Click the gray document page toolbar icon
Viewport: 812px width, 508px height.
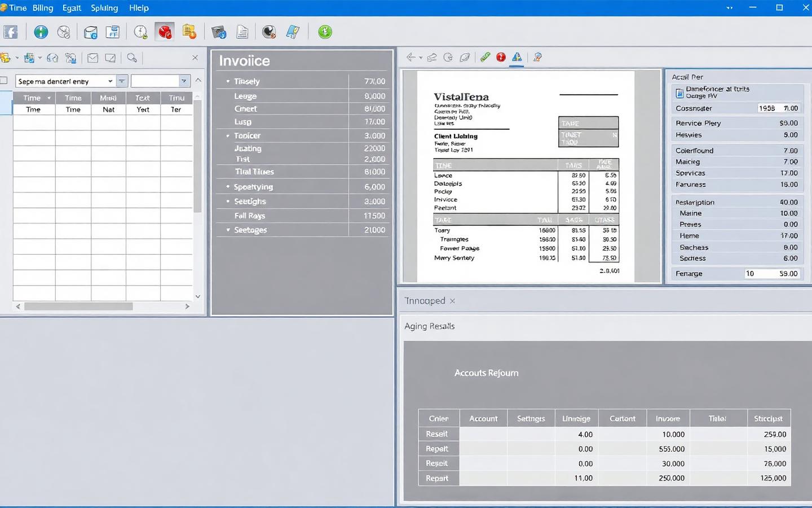[242, 32]
